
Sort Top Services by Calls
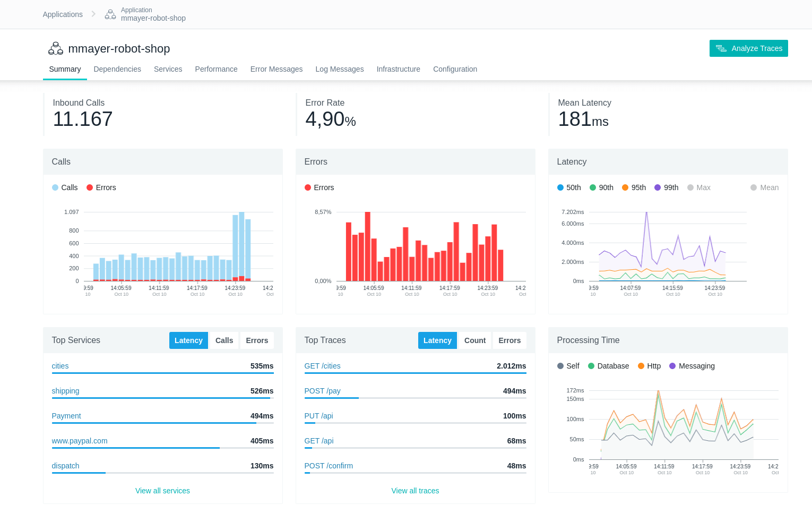tap(224, 340)
